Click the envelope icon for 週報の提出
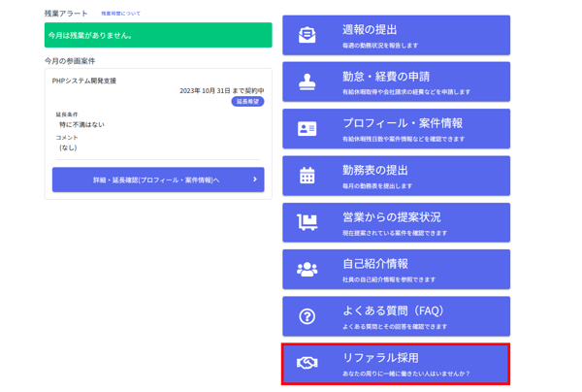 click(x=307, y=36)
